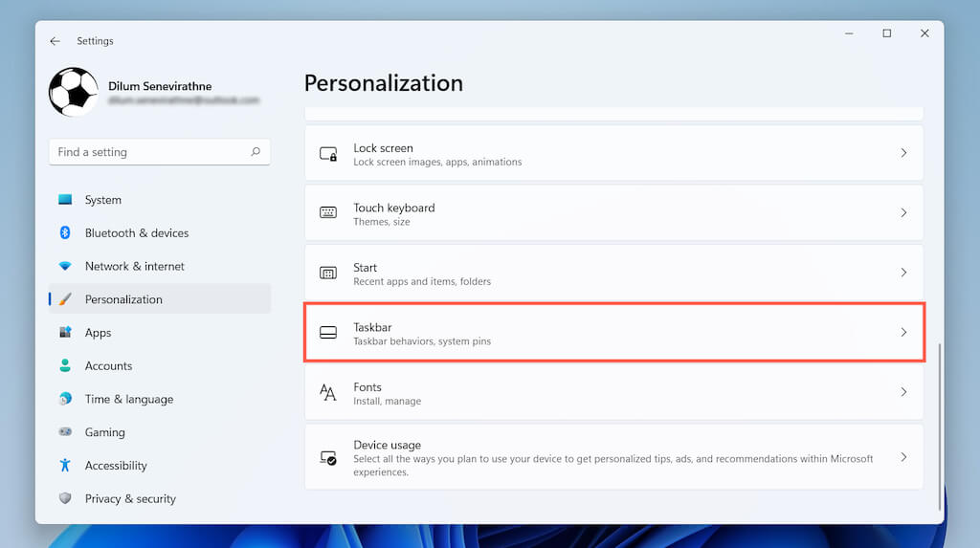The height and width of the screenshot is (548, 980).
Task: Click the Taskbar icon
Action: click(x=328, y=333)
